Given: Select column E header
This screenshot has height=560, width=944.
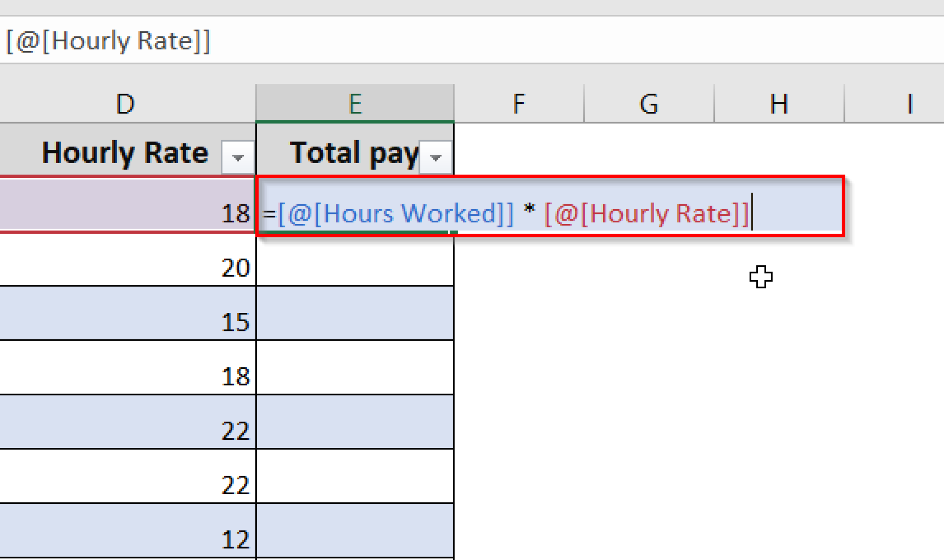Looking at the screenshot, I should (x=355, y=104).
